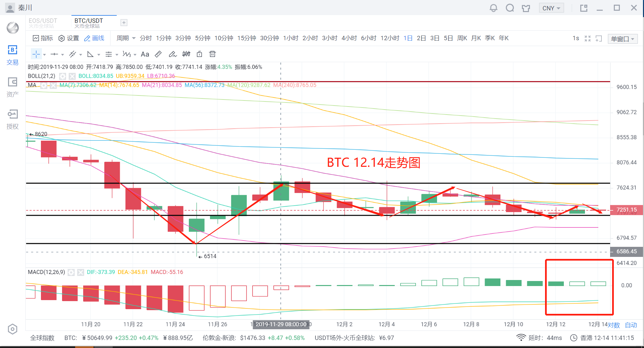The image size is (644, 348).
Task: Select the 15分钟 timeframe
Action: click(x=247, y=38)
